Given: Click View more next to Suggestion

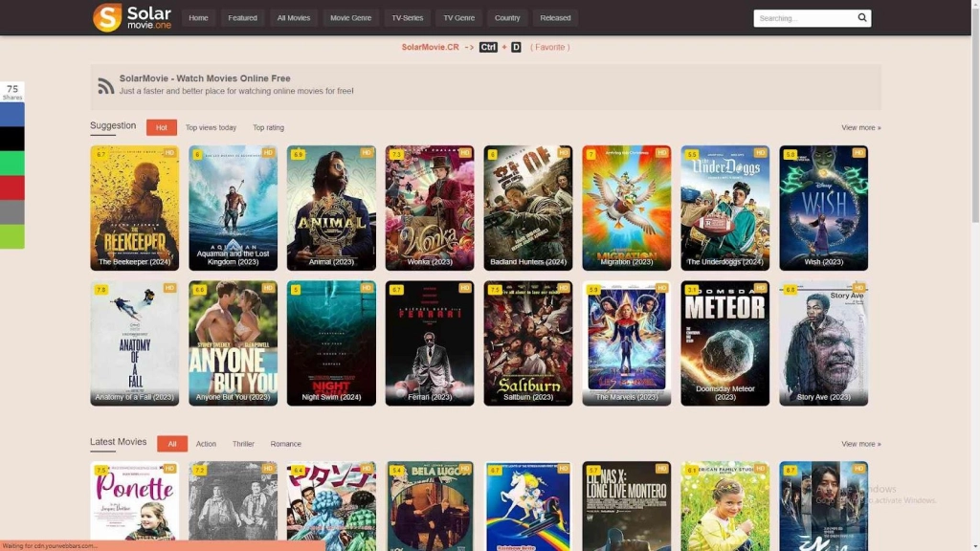Looking at the screenshot, I should (860, 127).
